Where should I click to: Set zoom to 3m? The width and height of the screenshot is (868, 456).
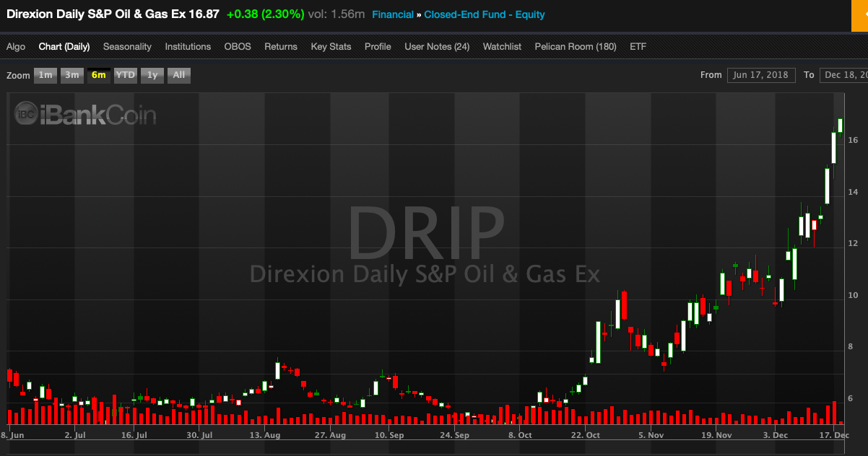pos(72,75)
